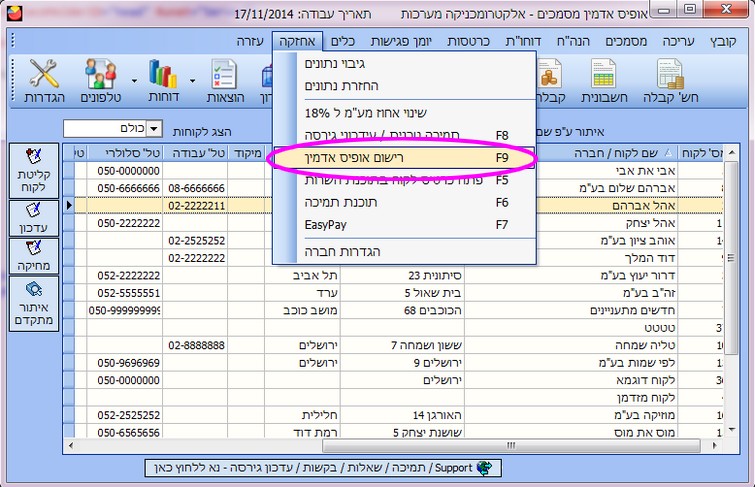Open the חש' קבלה invoice-receipt toolbar icon
The height and width of the screenshot is (487, 755).
pos(670,81)
